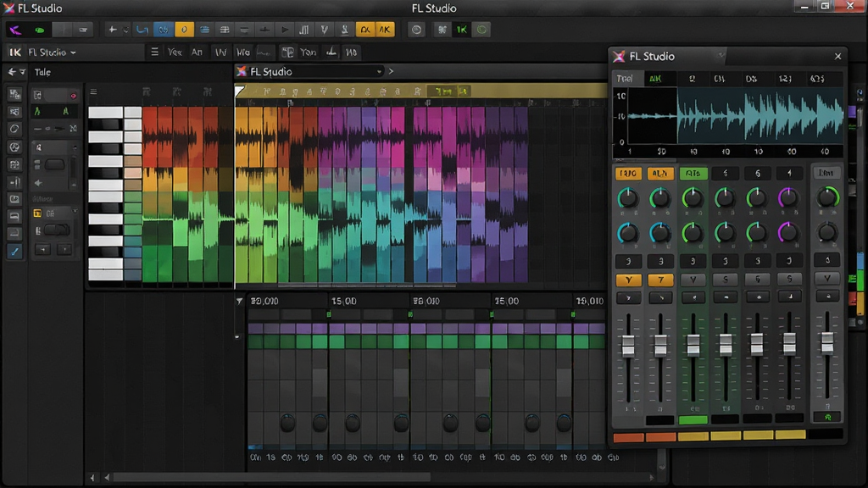
Task: Select the topmost icon in left sidebar
Action: 15,94
